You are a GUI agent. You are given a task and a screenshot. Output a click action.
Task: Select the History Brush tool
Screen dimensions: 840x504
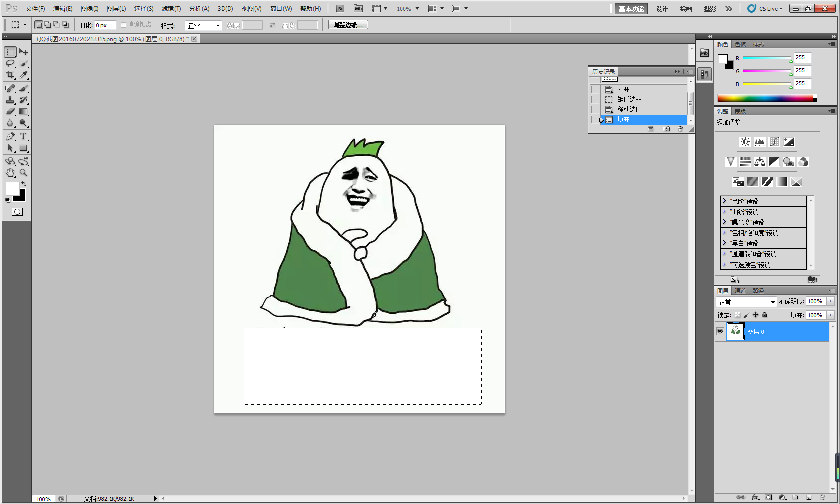pos(23,100)
